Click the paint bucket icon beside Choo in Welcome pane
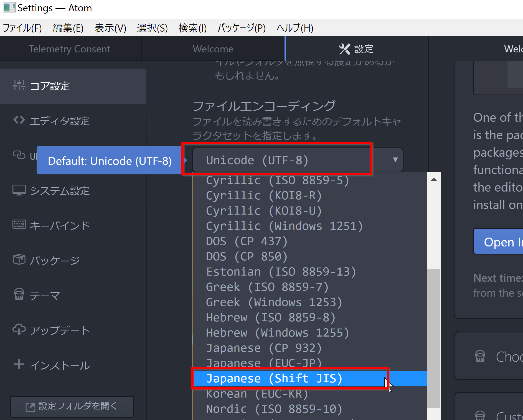Image resolution: width=523 pixels, height=420 pixels. tap(480, 356)
